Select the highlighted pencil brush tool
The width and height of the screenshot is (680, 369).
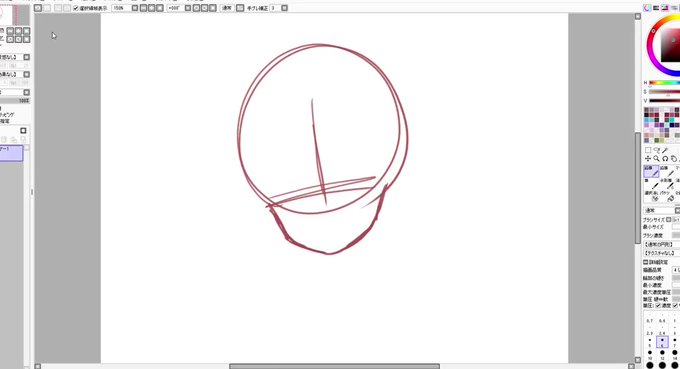point(651,171)
